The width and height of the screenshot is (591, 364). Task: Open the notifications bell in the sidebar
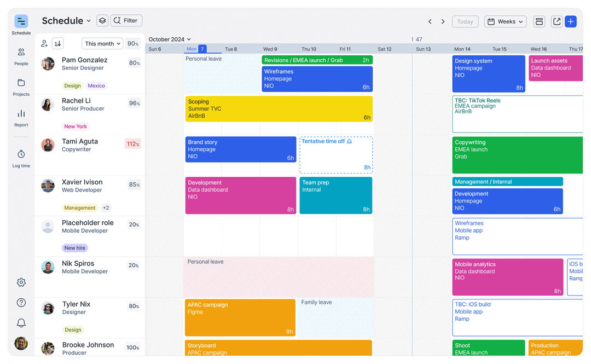coord(21,323)
